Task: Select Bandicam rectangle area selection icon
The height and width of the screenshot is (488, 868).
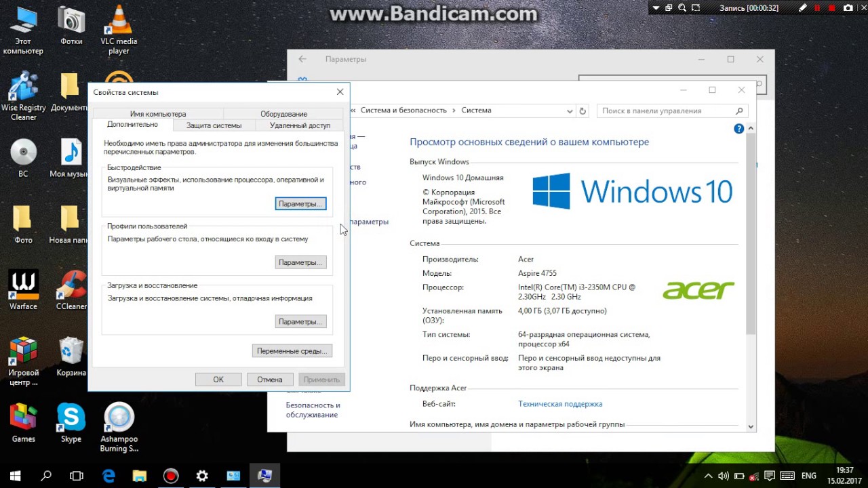Action: [x=696, y=7]
